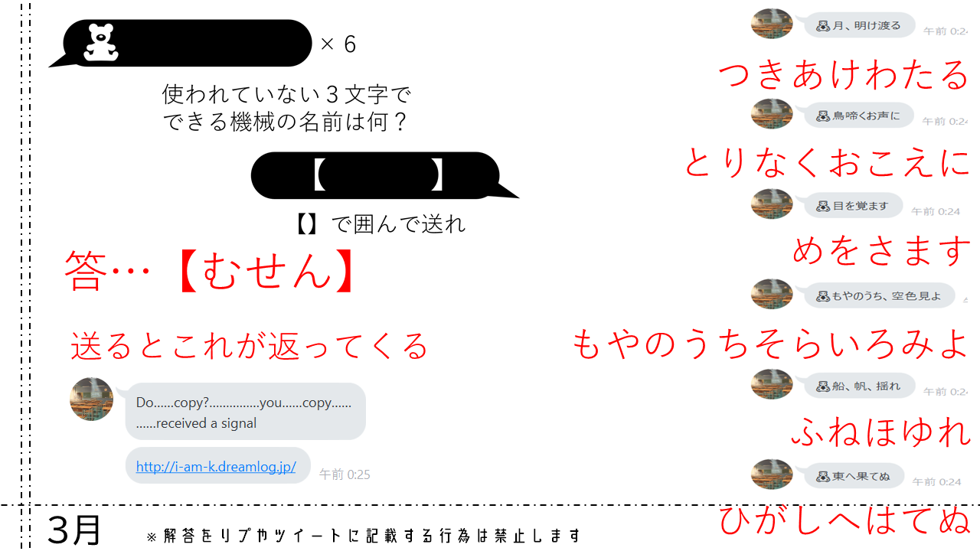Click avatar beside もやのうち、空色見よ message

coord(772,294)
